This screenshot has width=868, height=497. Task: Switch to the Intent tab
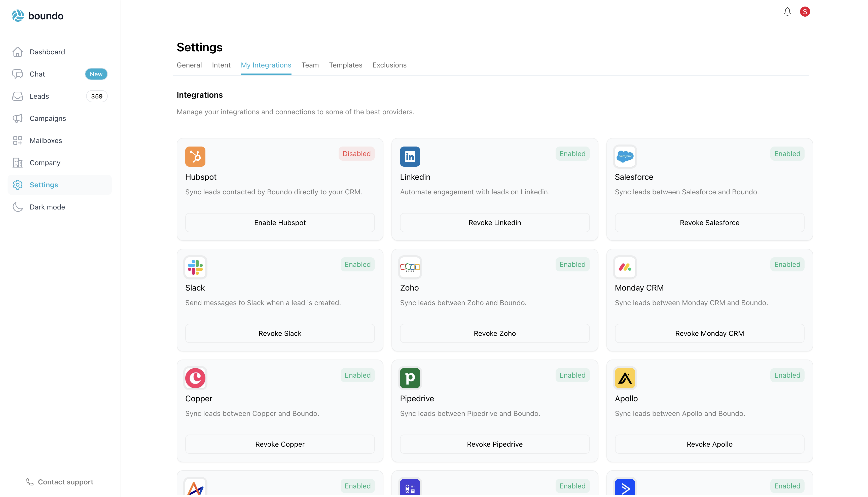tap(221, 65)
